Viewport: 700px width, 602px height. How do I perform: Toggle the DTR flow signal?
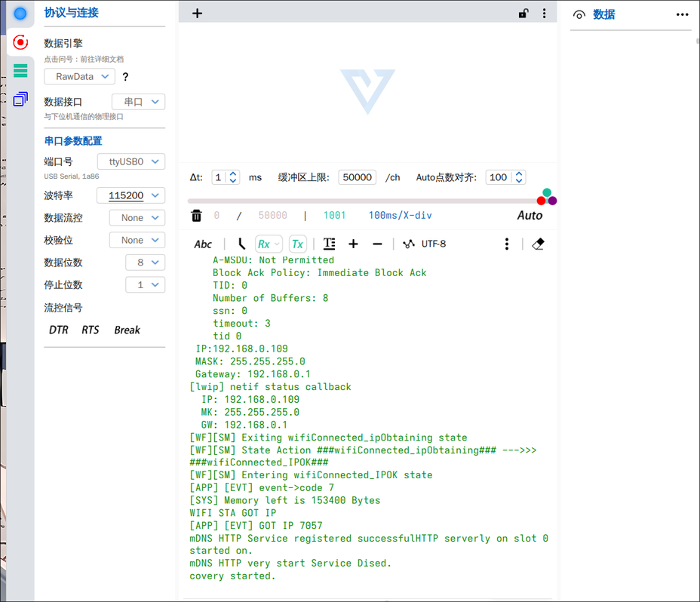click(x=59, y=330)
